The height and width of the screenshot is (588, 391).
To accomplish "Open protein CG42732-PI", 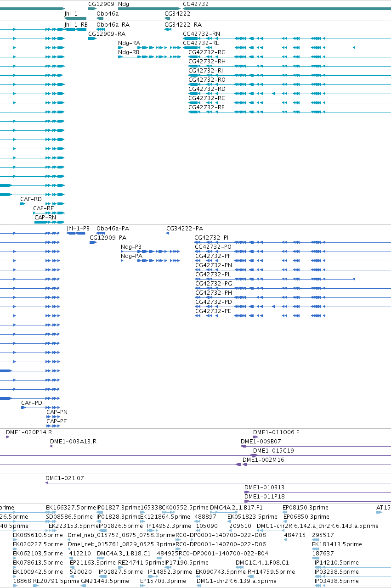I will (x=212, y=238).
